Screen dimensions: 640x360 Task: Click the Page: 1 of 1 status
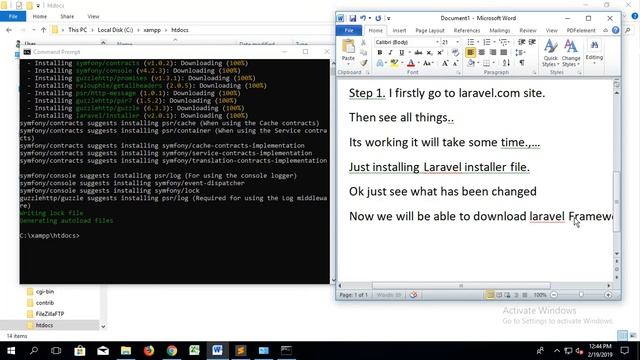tap(353, 295)
